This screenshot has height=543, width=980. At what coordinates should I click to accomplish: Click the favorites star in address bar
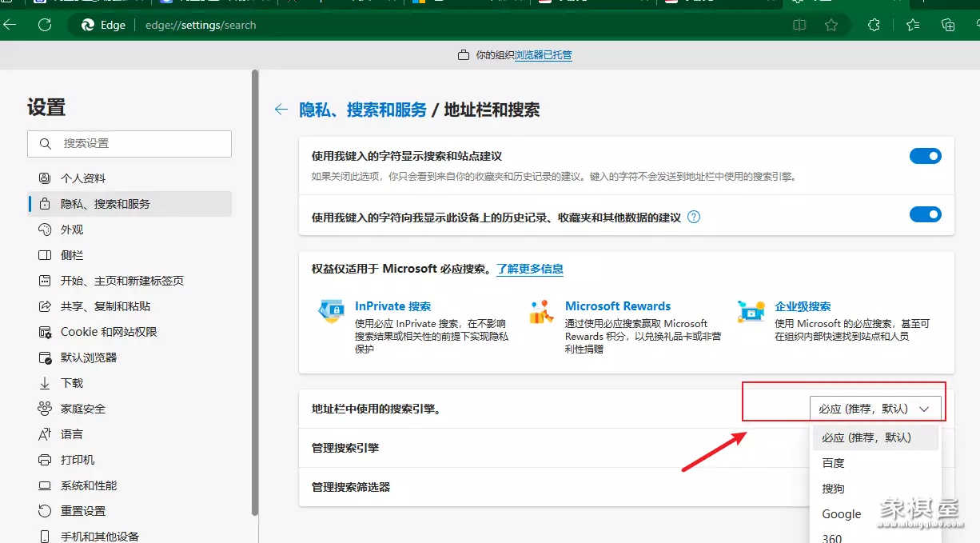pyautogui.click(x=831, y=25)
